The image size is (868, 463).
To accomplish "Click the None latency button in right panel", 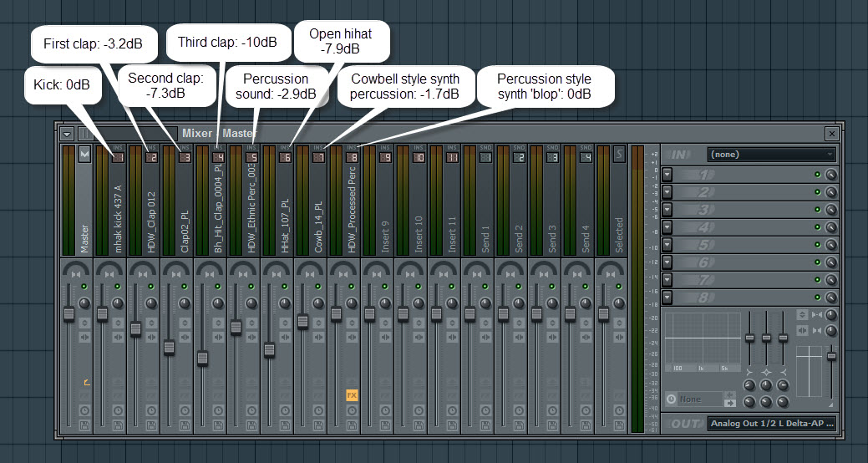I will [700, 399].
